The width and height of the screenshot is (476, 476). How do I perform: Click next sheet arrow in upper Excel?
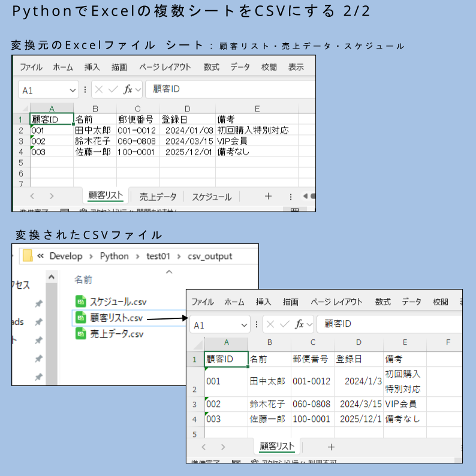pos(52,197)
